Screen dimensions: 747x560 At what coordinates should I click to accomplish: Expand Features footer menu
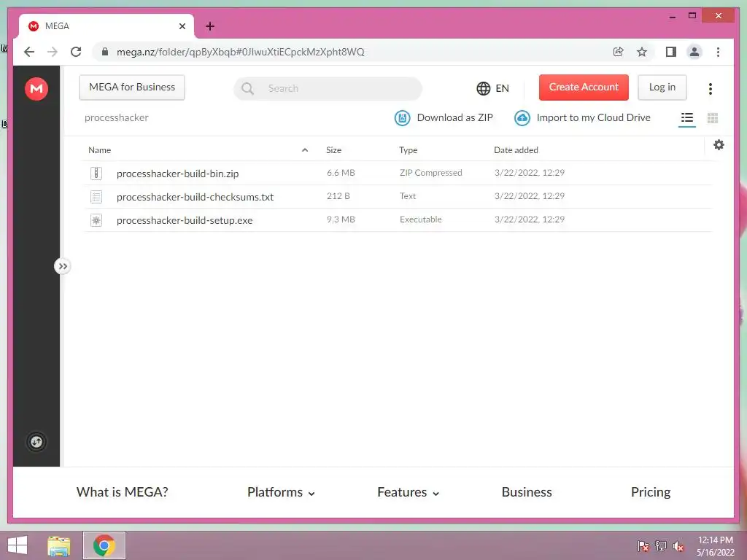coord(408,492)
